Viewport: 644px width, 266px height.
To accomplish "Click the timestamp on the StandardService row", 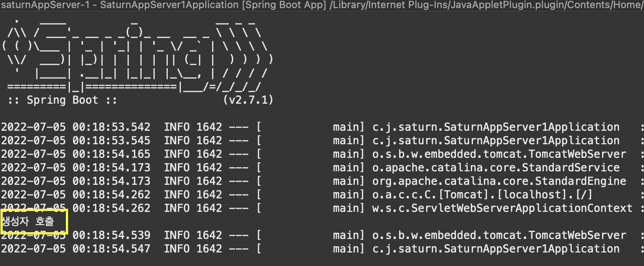I will point(111,167).
